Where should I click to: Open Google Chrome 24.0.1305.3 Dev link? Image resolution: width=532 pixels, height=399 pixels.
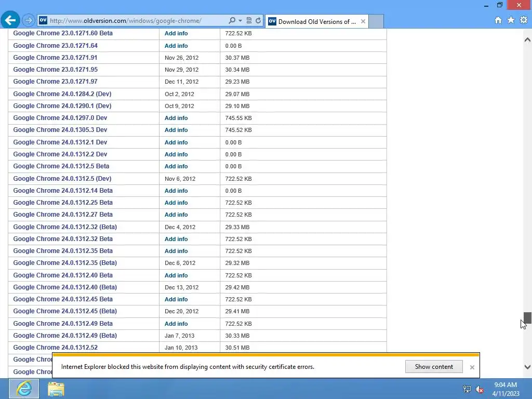[x=60, y=129]
